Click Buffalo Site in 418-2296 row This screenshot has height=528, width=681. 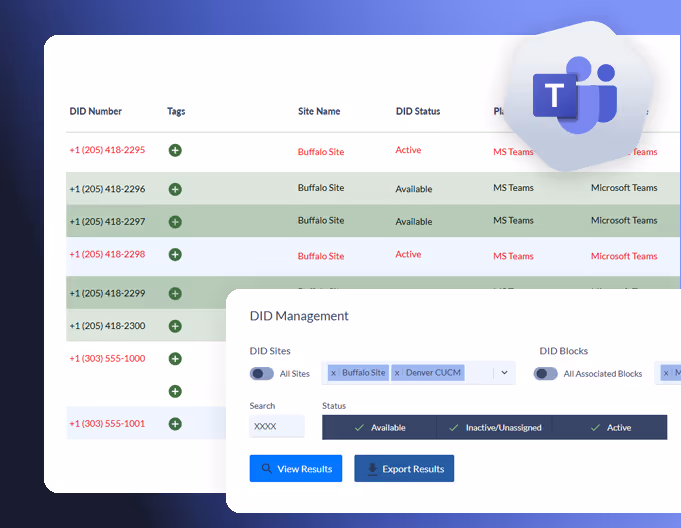[x=321, y=188]
